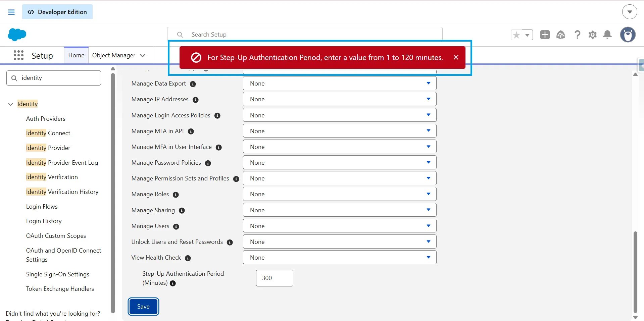This screenshot has height=321, width=644.
Task: Open the App Launcher dots grid
Action: [x=18, y=55]
